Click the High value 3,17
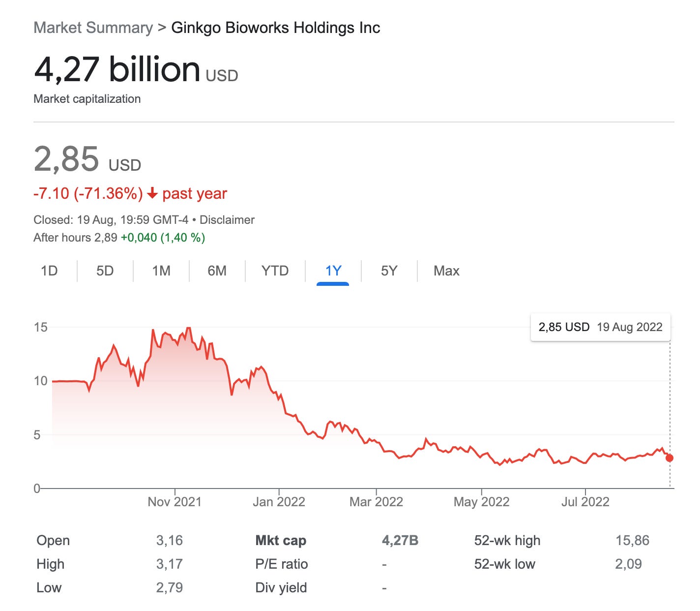The height and width of the screenshot is (611, 700). click(169, 564)
